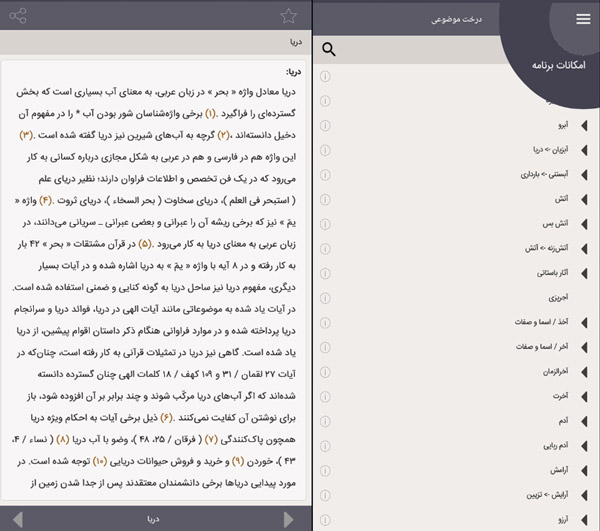The height and width of the screenshot is (531, 600).
Task: Open info icon for آجرزی row
Action: click(325, 298)
